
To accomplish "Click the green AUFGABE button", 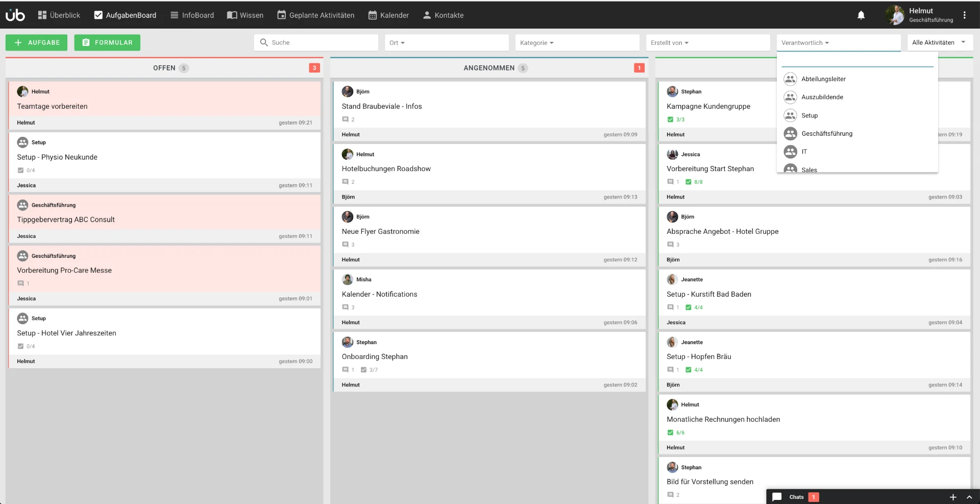I will click(37, 42).
